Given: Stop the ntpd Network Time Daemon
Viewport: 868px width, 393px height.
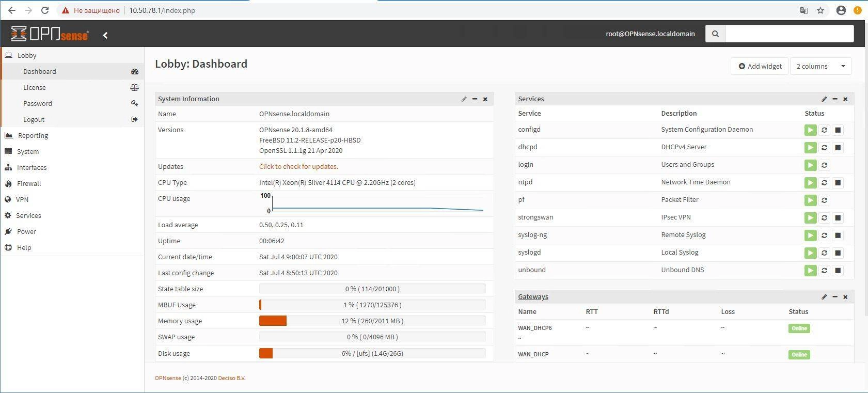Looking at the screenshot, I should coord(838,183).
